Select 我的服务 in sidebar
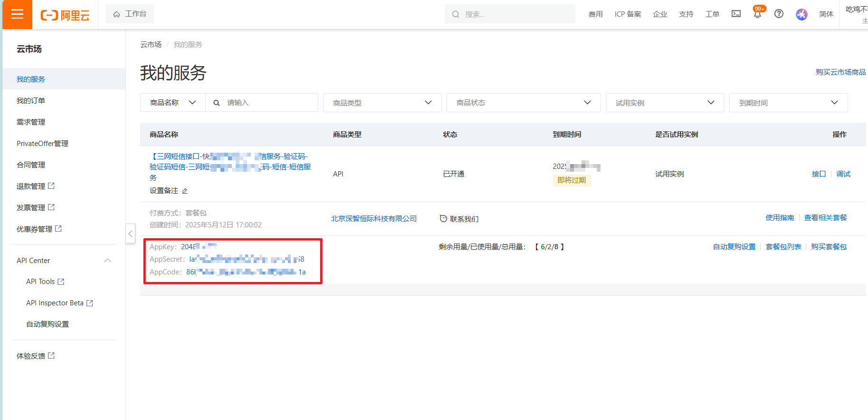Viewport: 868px width, 420px height. [64, 79]
